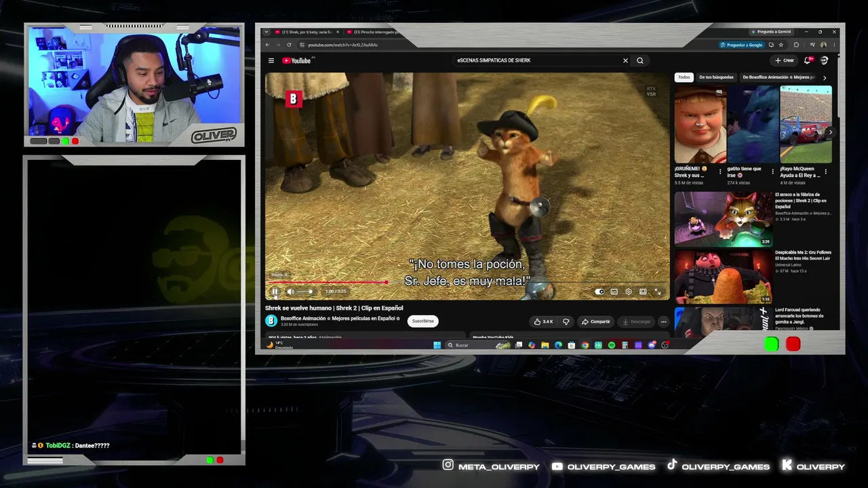
Task: Enter fullscreen video mode
Action: coord(658,291)
